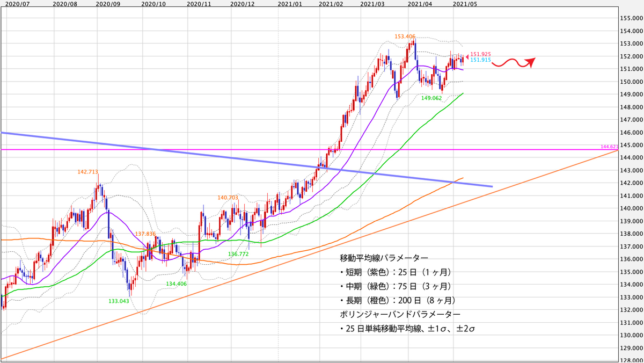The image size is (644, 363).
Task: Click the magenta 144.621 level label
Action: (x=611, y=146)
